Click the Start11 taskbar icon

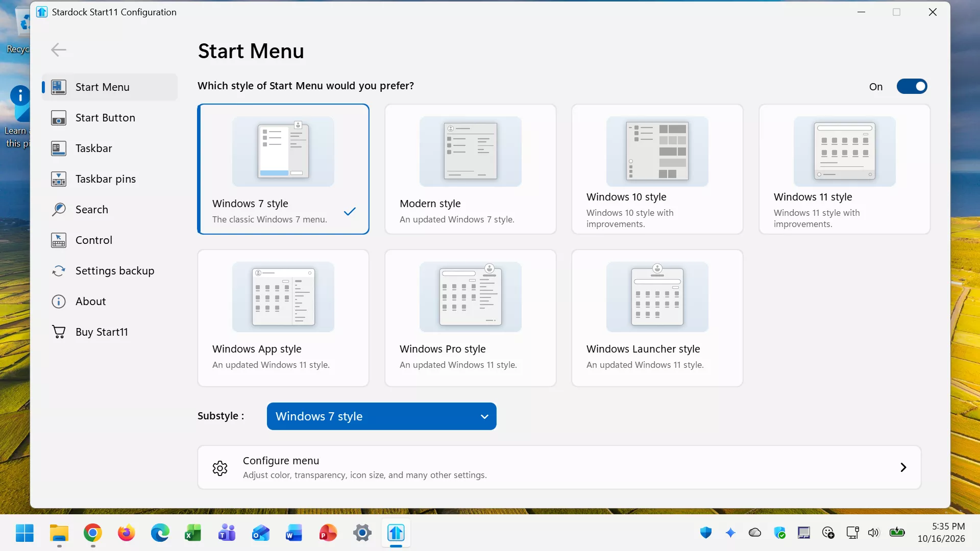click(396, 533)
